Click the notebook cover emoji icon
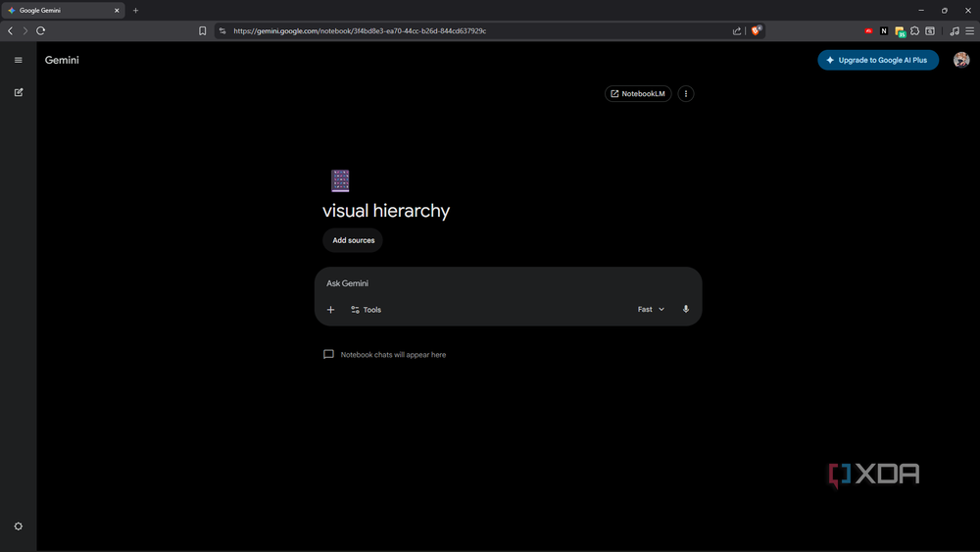Screen dimensions: 980x552 pos(340,180)
